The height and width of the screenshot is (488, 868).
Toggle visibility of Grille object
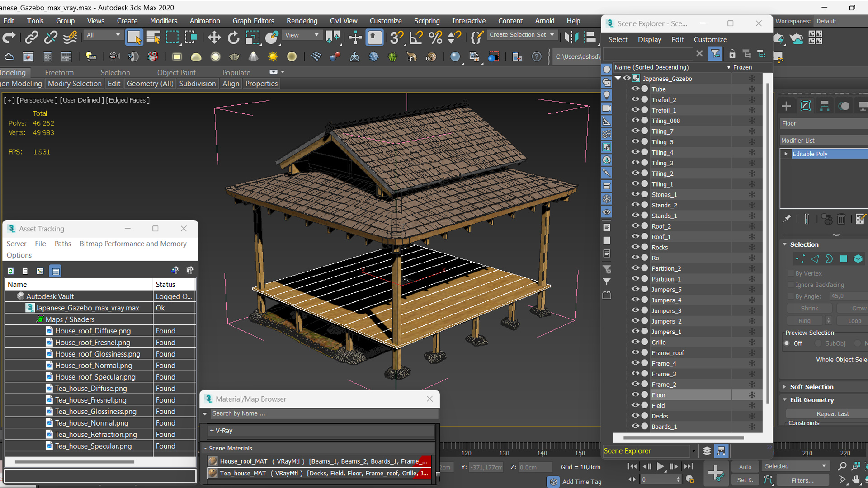(x=635, y=342)
